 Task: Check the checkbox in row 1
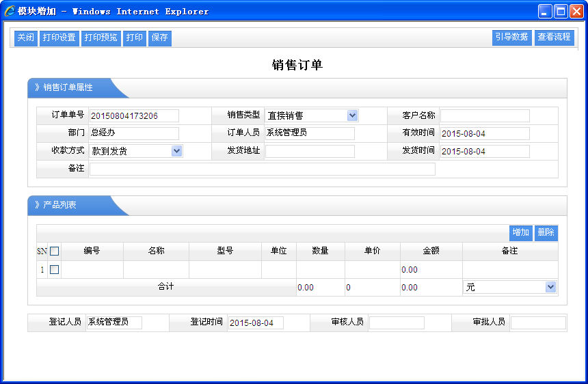[55, 270]
